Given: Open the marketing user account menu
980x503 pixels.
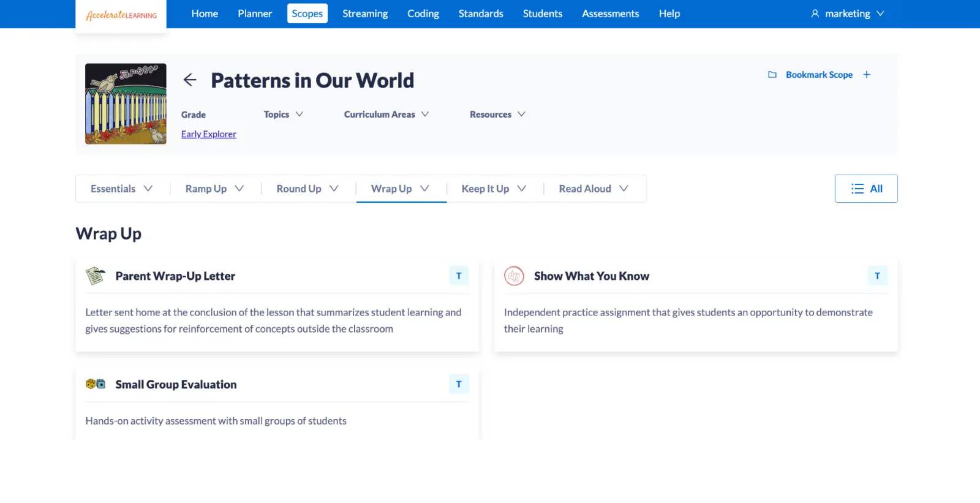Looking at the screenshot, I should 847,13.
